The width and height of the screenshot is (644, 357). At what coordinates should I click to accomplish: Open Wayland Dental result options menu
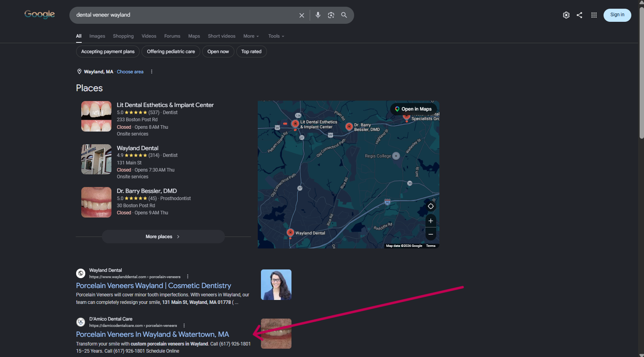(188, 277)
